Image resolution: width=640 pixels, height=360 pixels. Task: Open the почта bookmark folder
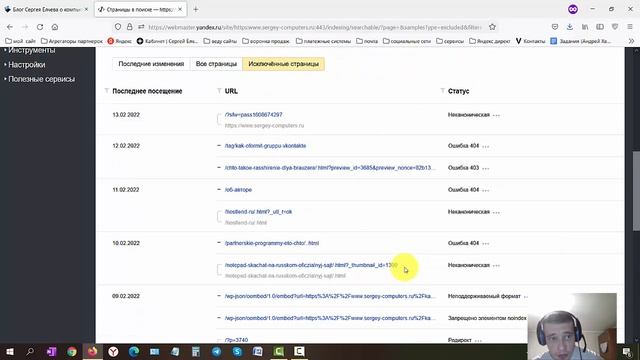coord(367,41)
